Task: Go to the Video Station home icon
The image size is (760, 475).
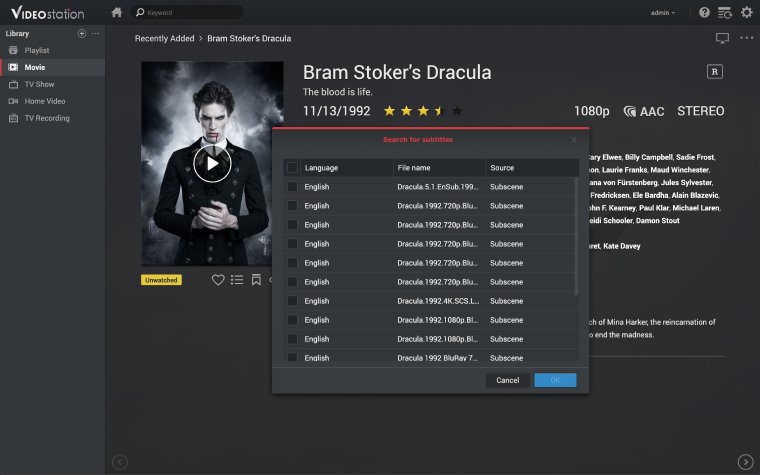Action: 117,13
